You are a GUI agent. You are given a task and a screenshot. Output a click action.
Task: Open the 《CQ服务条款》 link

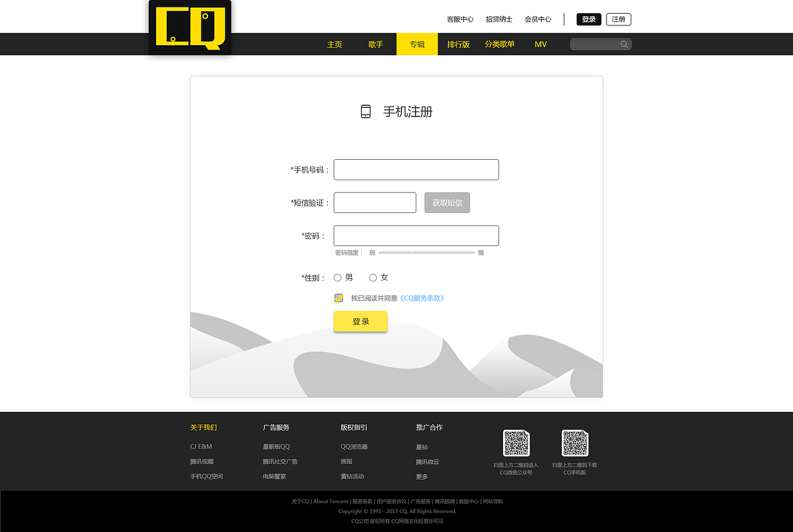click(x=421, y=298)
